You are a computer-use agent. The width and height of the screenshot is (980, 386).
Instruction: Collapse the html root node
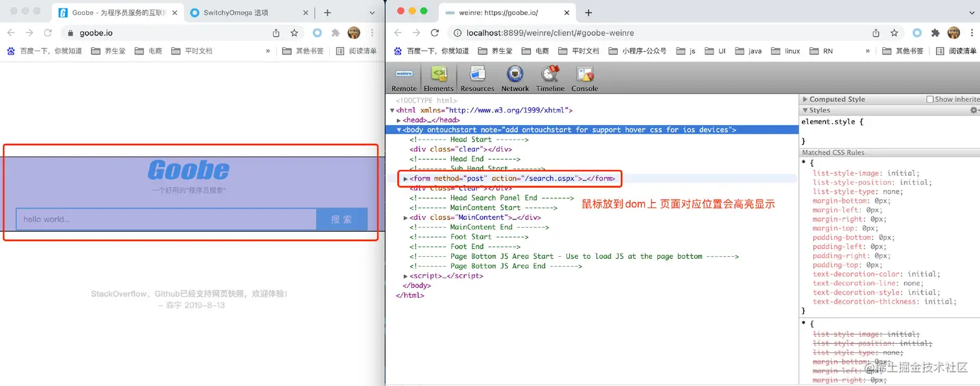[392, 110]
